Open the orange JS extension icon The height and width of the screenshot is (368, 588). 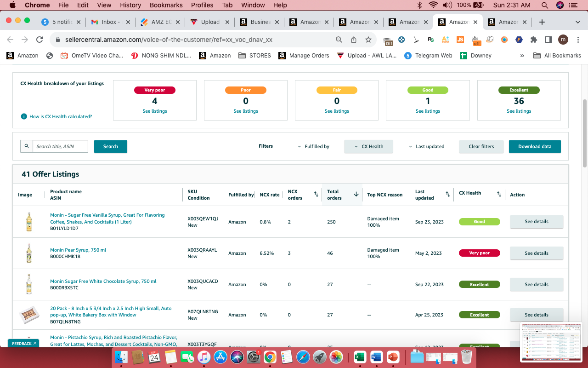pos(460,40)
